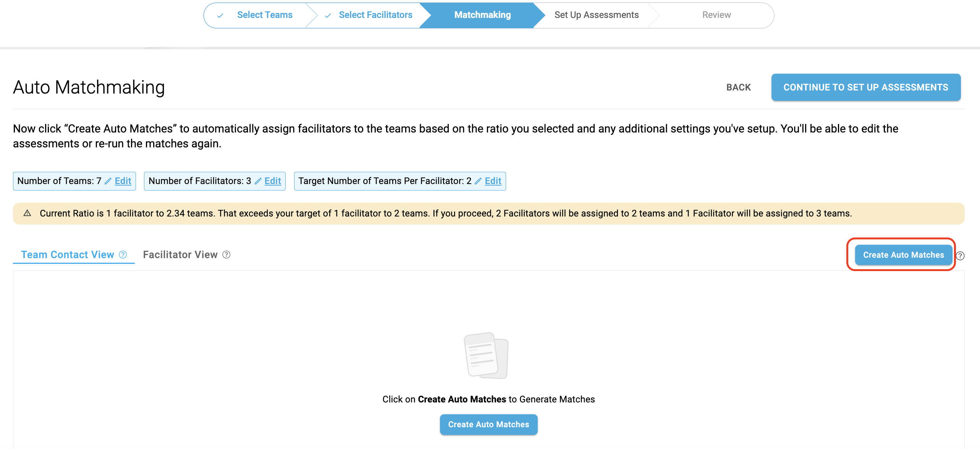
Task: Edit the Number of Teams
Action: 123,181
